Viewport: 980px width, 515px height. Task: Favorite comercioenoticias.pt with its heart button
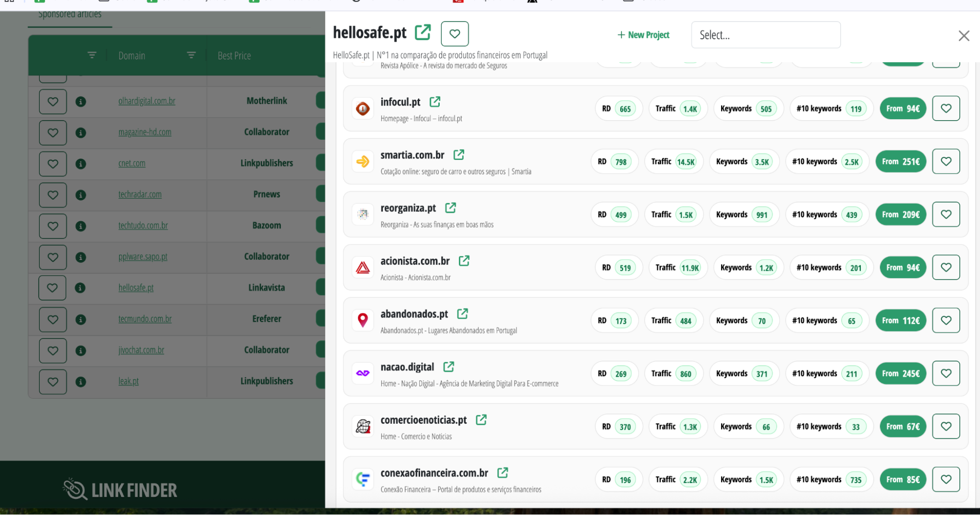point(946,426)
